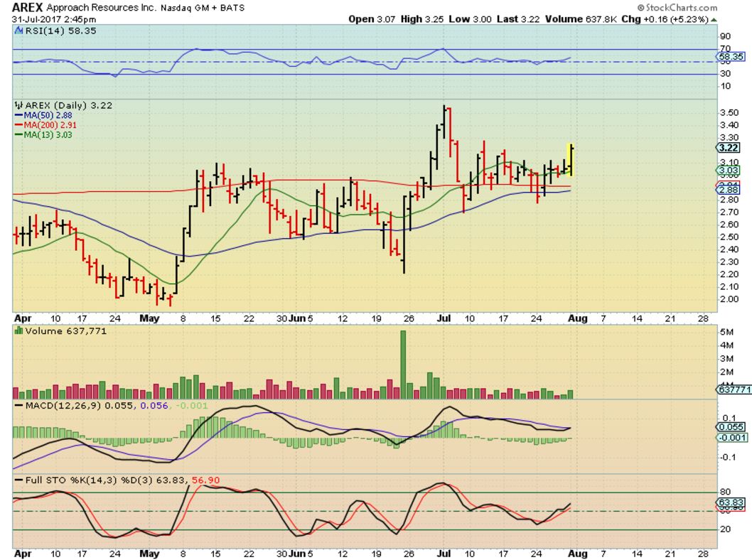Viewport: 752px width, 560px height.
Task: Click Jul on the price panel date axis
Action: [444, 318]
